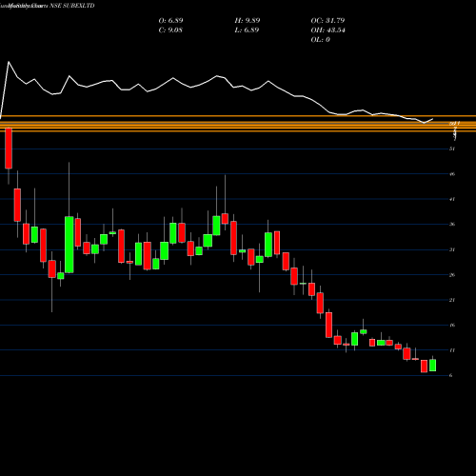Viewport: 476px width, 476px height.
Task: Click the 36 price axis label
Action: pyautogui.click(x=452, y=225)
